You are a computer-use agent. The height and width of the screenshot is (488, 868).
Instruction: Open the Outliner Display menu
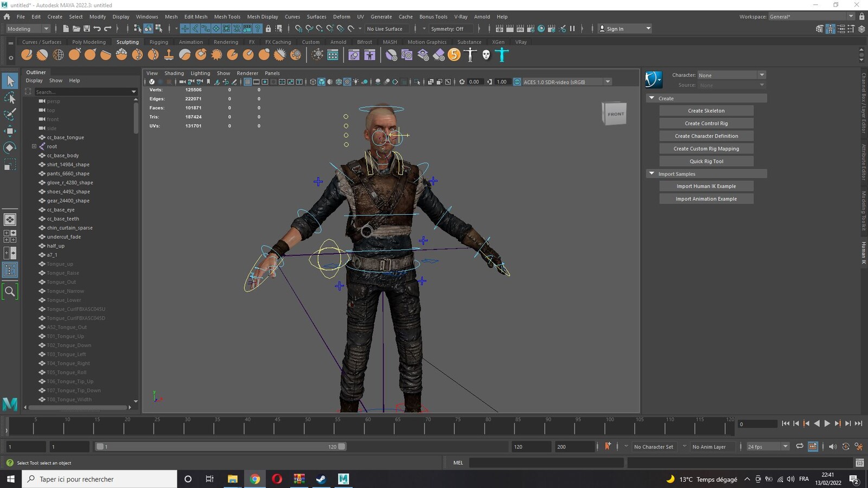pyautogui.click(x=34, y=80)
